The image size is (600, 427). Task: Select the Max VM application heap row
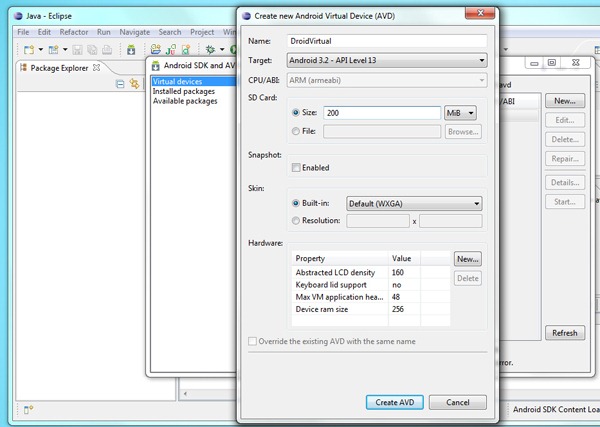coord(371,297)
